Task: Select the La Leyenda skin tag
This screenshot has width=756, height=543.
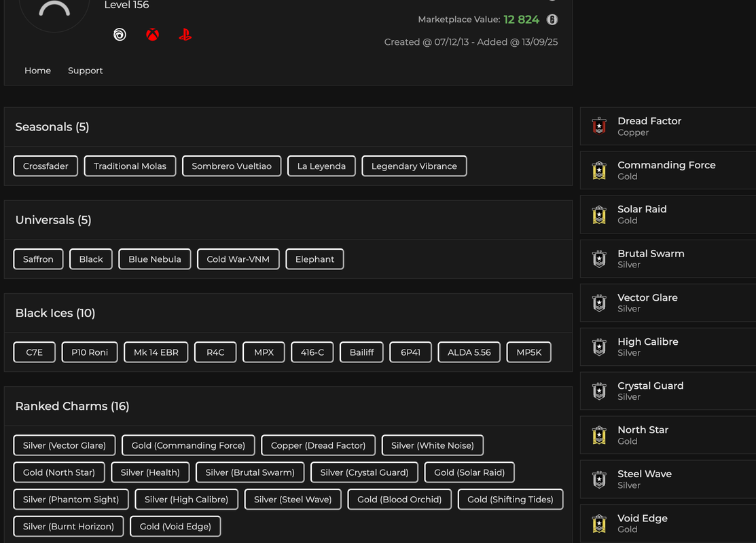Action: pos(321,166)
